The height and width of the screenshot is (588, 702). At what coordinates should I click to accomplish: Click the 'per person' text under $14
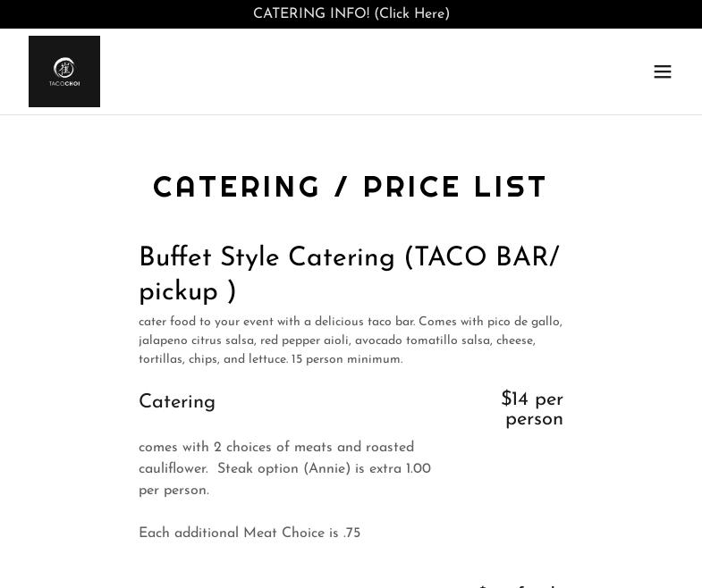coord(534,419)
